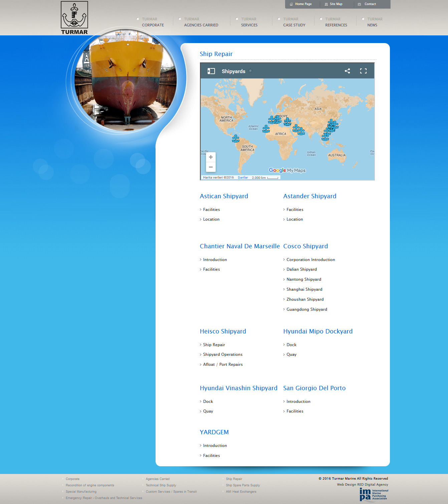This screenshot has width=448, height=504.
Task: Open Hyundai Vinashin Shipyard Dock link
Action: (208, 402)
